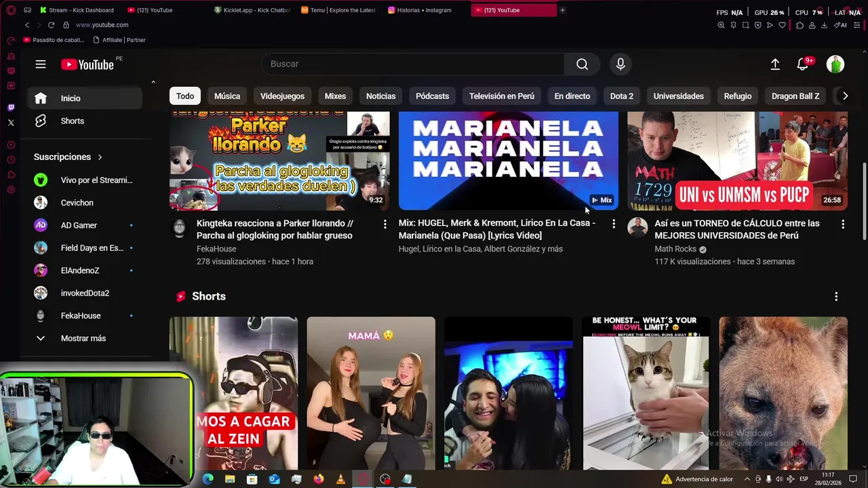This screenshot has width=868, height=488.
Task: Open the UNI vs UNMSM vs PUCP thumbnail
Action: [x=737, y=161]
